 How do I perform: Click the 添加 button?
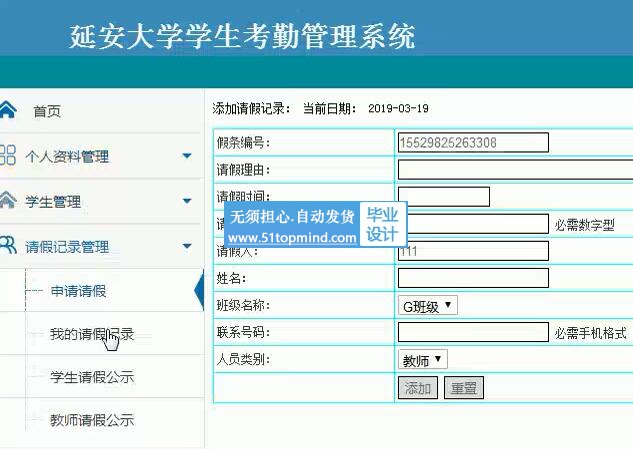[x=418, y=388]
